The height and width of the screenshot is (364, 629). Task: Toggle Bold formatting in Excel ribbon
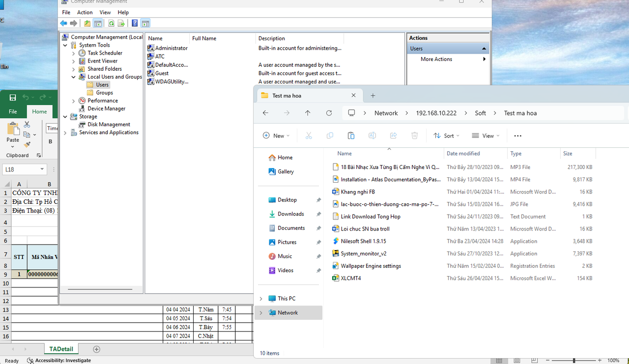tap(50, 141)
